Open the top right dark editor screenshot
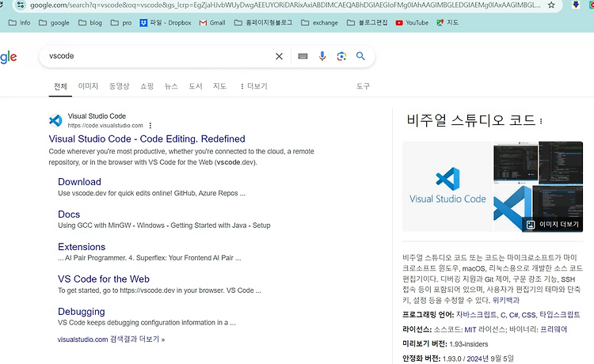594x364 pixels. click(x=561, y=162)
